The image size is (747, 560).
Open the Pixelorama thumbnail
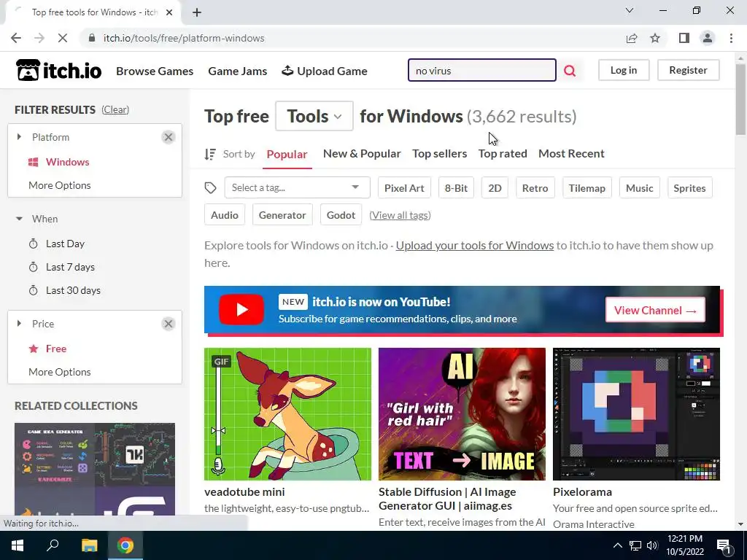pos(636,414)
